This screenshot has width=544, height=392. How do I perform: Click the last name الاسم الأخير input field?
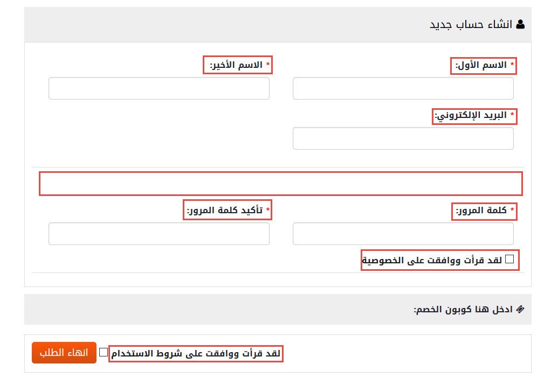(x=159, y=88)
